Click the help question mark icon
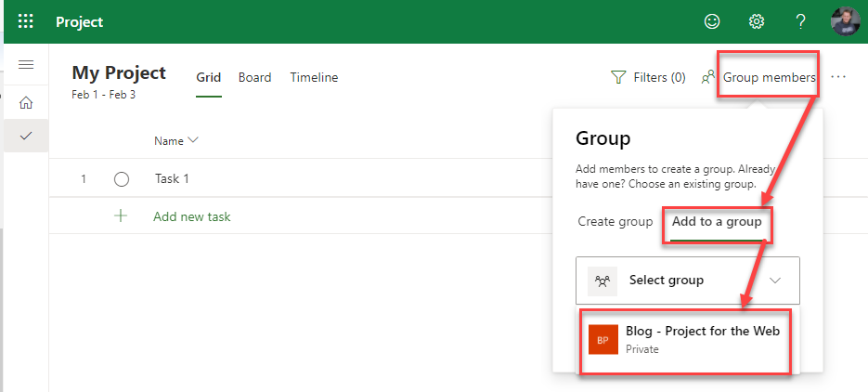 pos(800,21)
